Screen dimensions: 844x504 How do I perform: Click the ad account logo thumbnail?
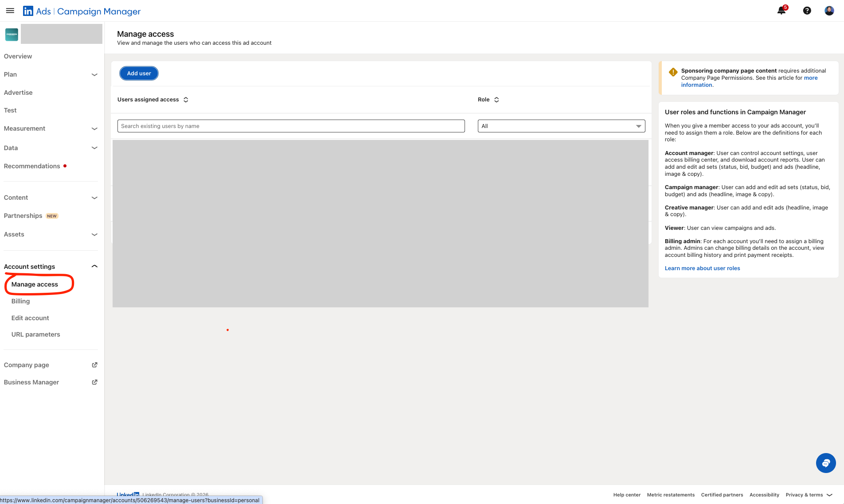12,34
